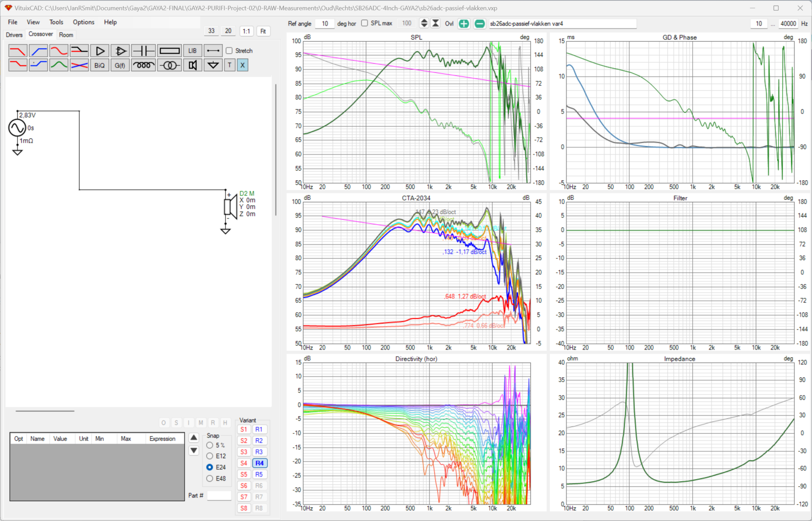This screenshot has height=521, width=812.
Task: Select the green peak filter block
Action: coord(59,65)
